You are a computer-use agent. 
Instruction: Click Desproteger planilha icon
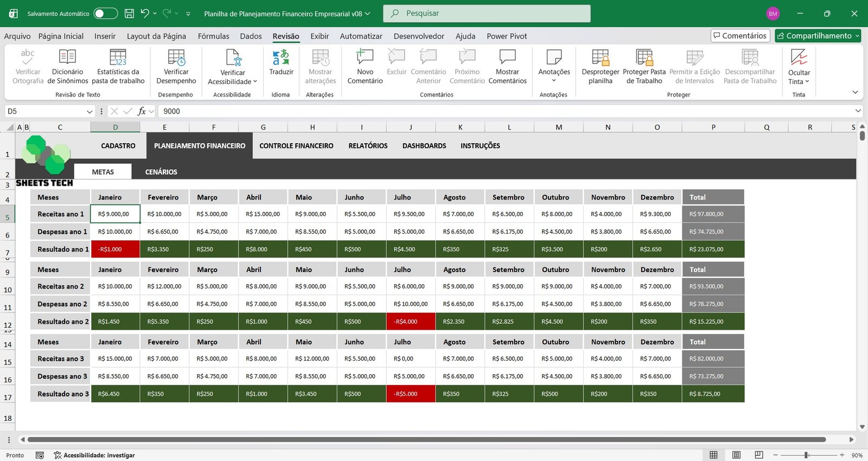[600, 66]
